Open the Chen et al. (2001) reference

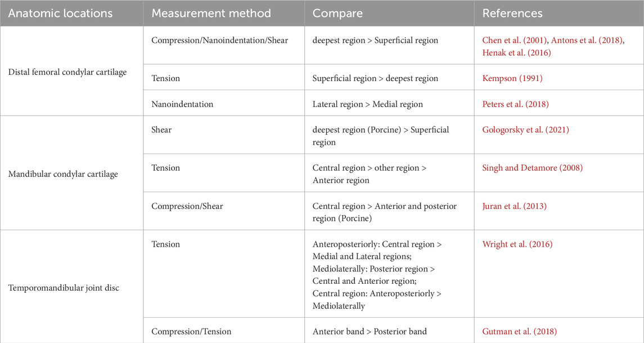pos(513,41)
